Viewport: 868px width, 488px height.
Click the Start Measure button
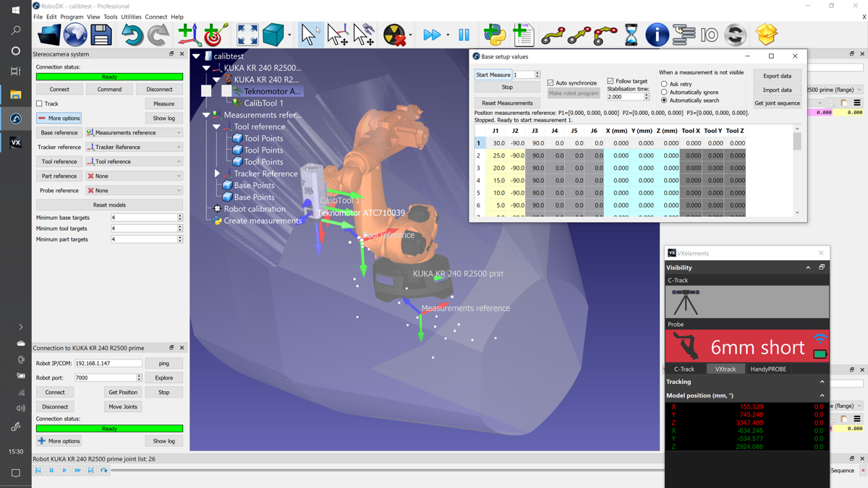[x=493, y=74]
